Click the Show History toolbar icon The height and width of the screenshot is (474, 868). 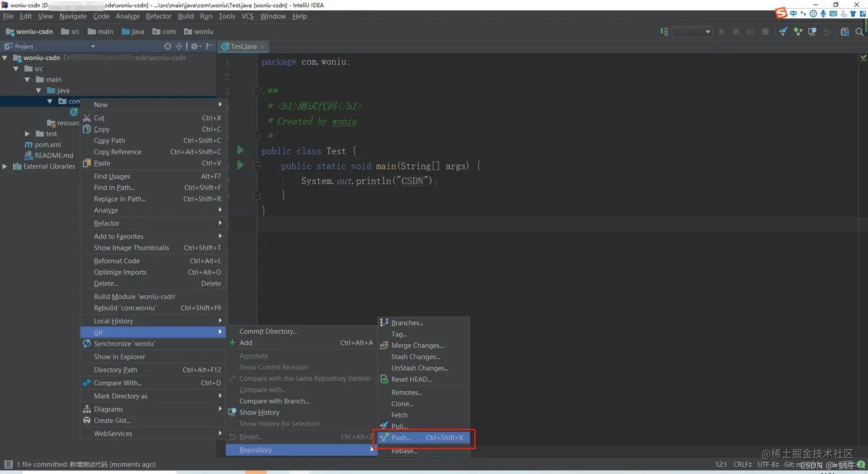pos(812,32)
